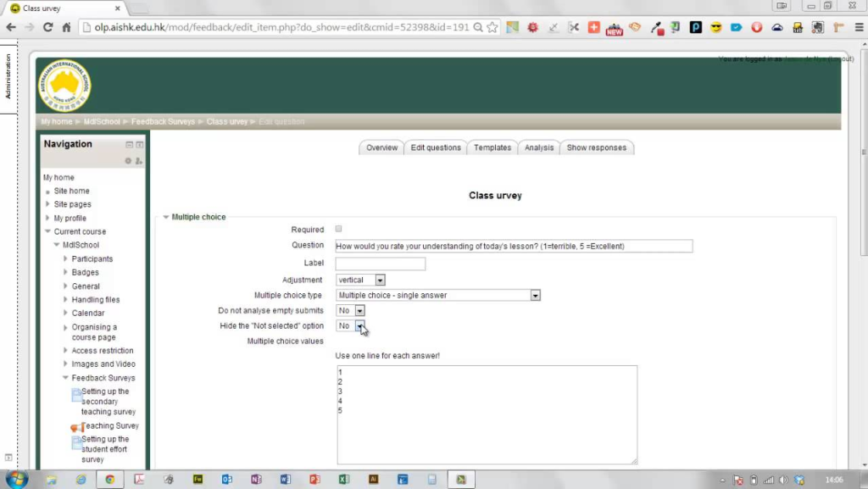Click the empty Label input field
This screenshot has height=489, width=868.
pyautogui.click(x=381, y=264)
